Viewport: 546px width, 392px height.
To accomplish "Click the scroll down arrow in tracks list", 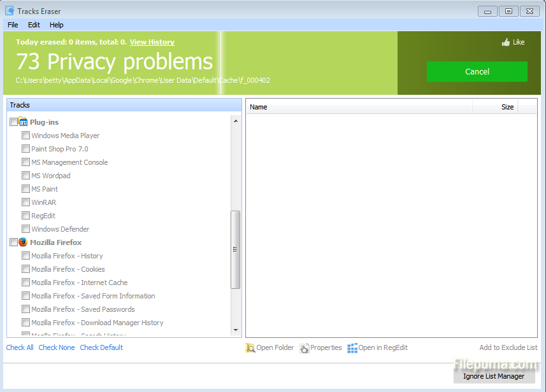I will coord(236,330).
